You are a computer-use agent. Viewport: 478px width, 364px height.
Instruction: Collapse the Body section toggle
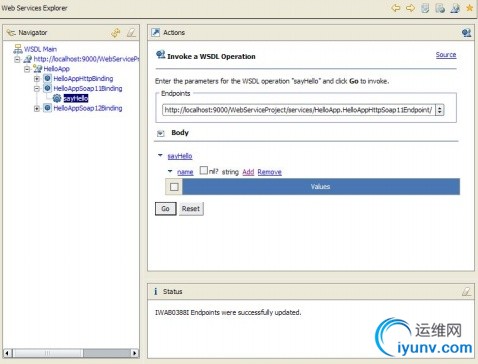161,133
